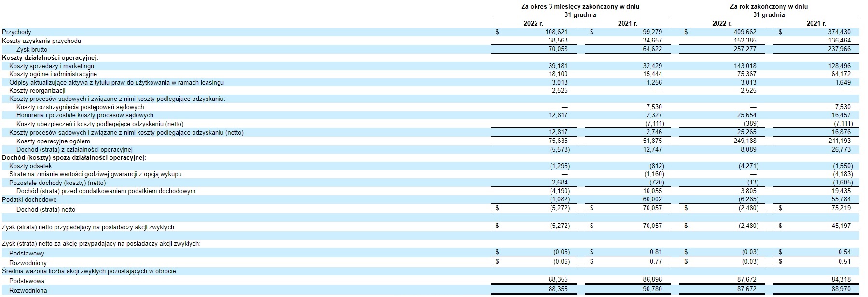This screenshot has height=297, width=868.
Task: Click the Koszty reorganizacji row label
Action: coord(37,91)
